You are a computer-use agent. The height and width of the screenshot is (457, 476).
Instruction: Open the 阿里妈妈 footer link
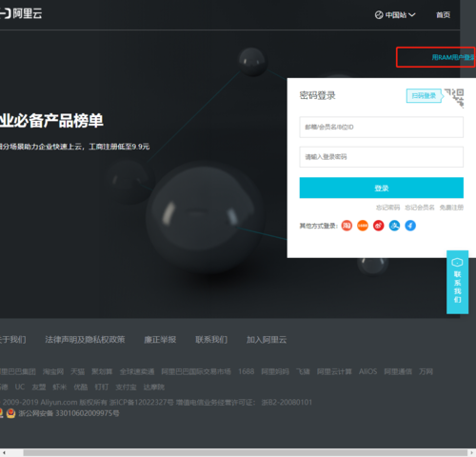(x=275, y=371)
